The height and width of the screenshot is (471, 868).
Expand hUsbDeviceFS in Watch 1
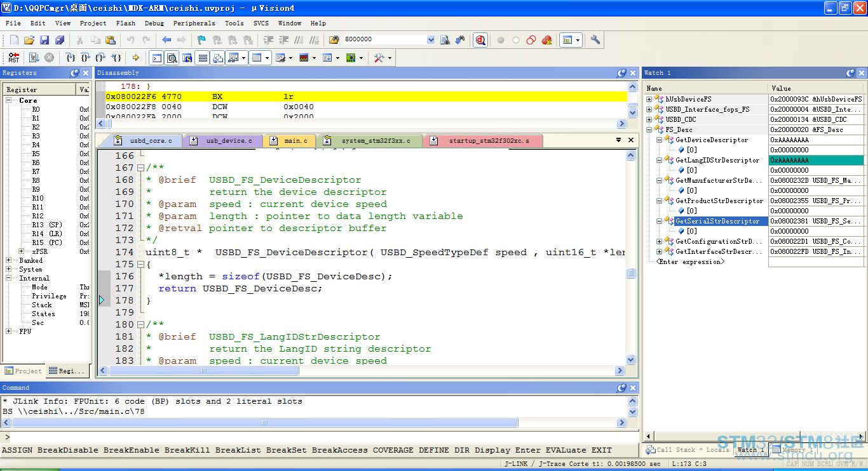649,99
